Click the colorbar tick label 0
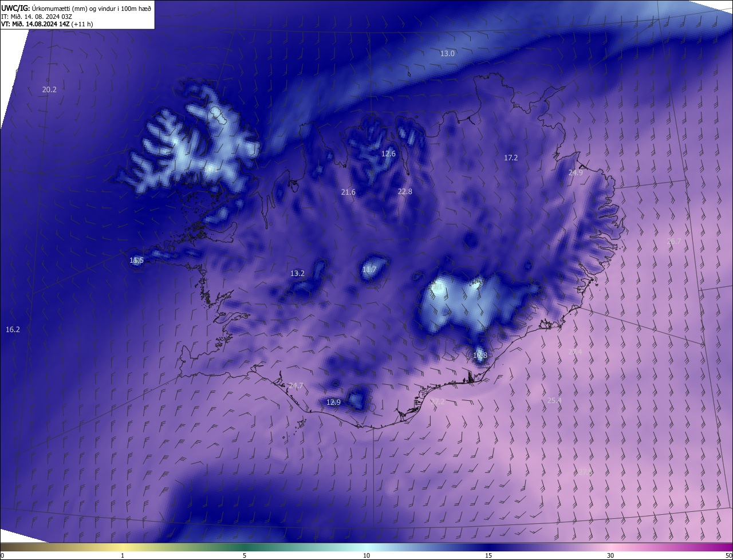This screenshot has height=560, width=733. pos(2,555)
